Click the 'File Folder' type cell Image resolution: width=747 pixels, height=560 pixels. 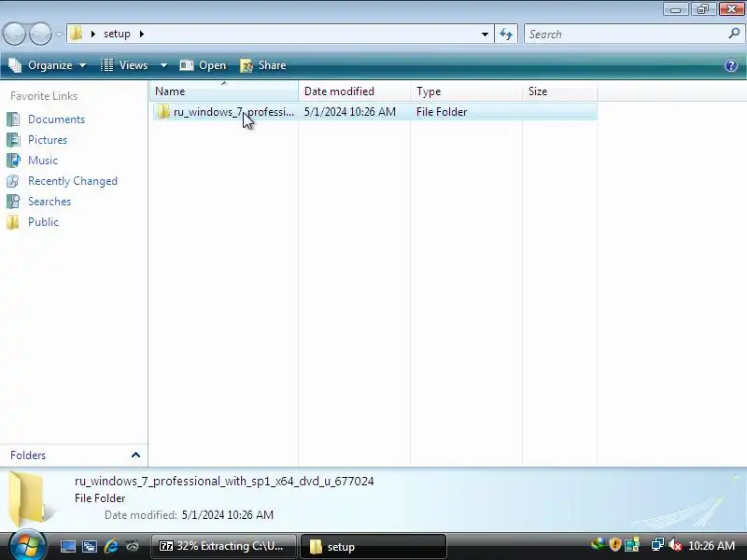click(442, 112)
